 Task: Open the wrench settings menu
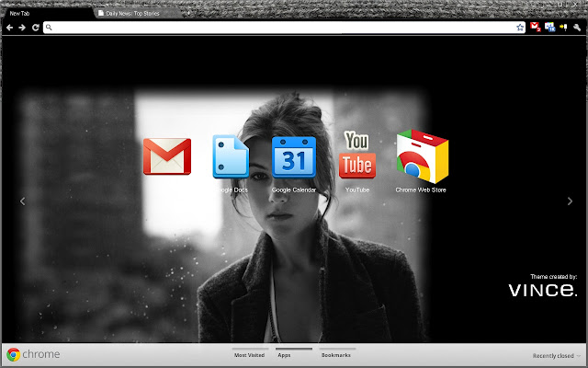coord(576,28)
